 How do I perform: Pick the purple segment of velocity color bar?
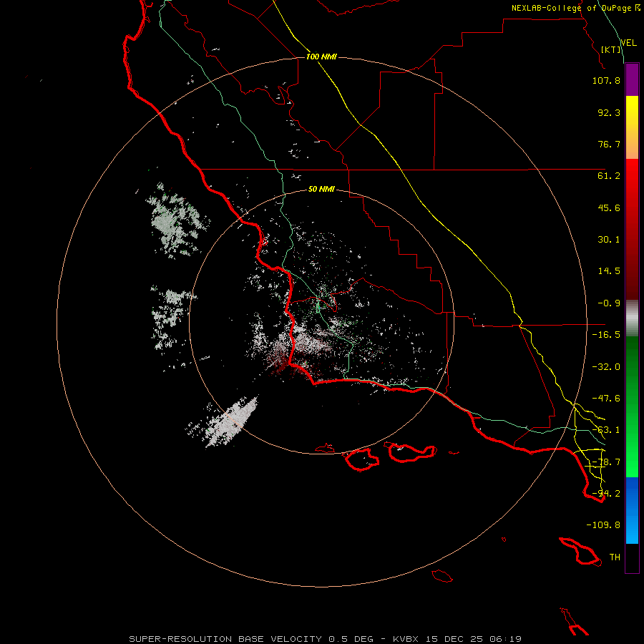[632, 79]
